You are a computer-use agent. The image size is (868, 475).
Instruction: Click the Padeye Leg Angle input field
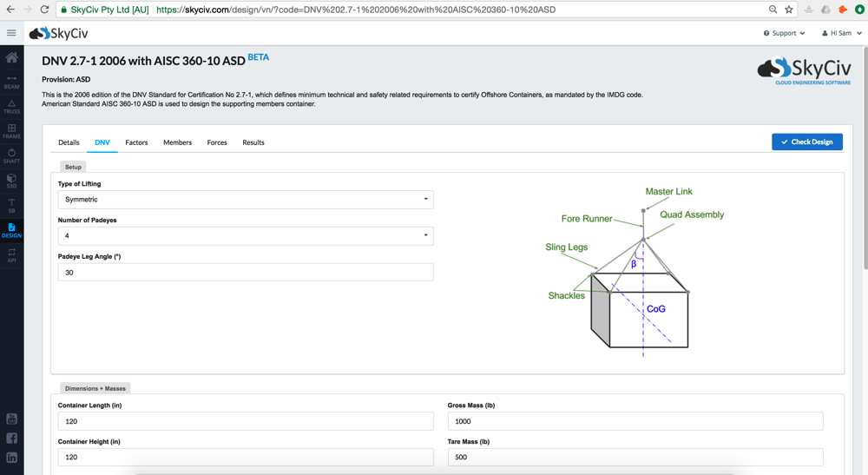point(246,273)
